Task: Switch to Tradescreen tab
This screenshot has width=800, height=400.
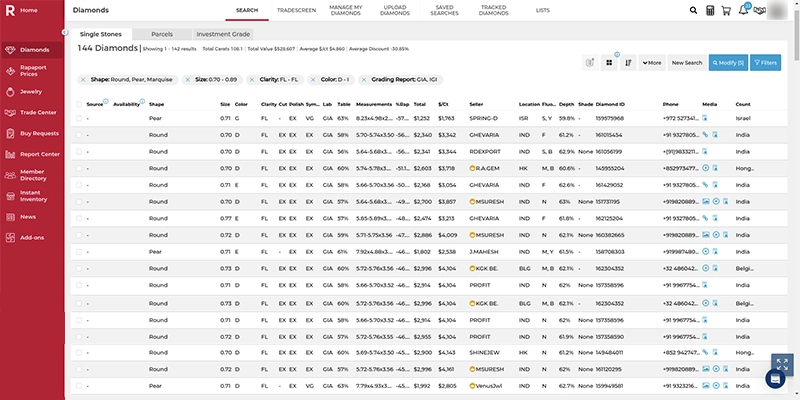Action: tap(296, 10)
